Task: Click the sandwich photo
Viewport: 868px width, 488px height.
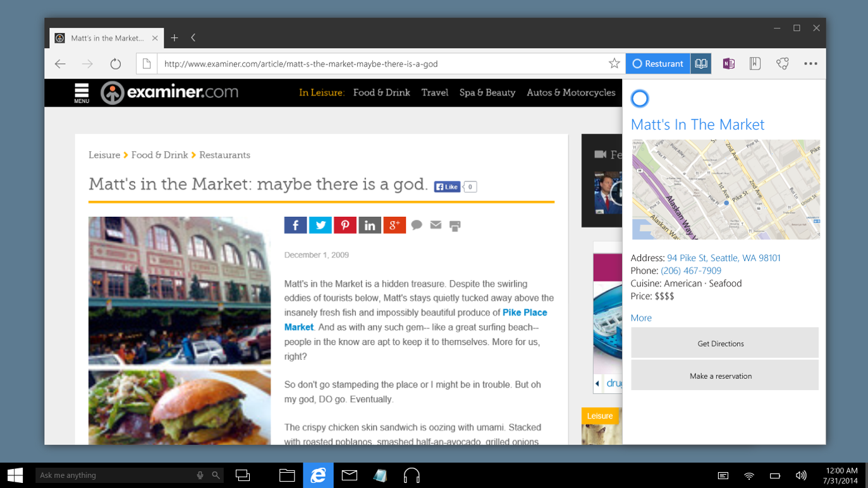Action: point(180,407)
